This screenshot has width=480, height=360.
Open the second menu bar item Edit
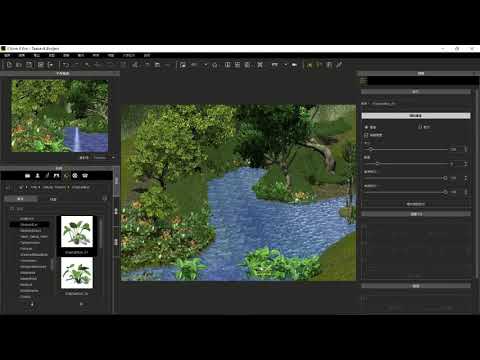click(x=22, y=55)
